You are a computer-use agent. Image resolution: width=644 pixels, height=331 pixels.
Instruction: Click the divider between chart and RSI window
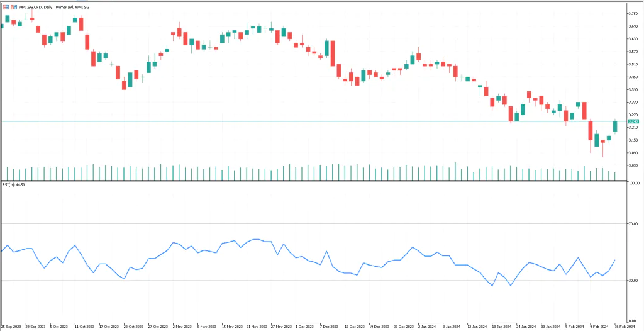(314, 181)
